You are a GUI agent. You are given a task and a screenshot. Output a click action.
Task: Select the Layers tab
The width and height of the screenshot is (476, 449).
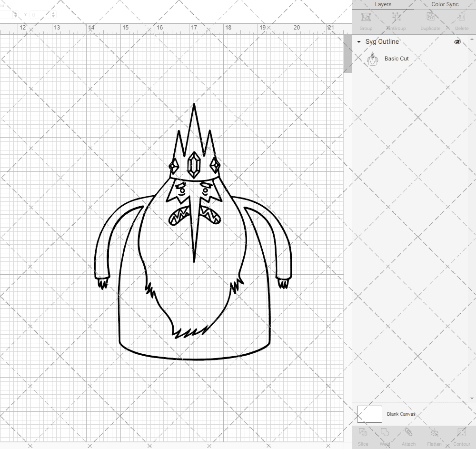pyautogui.click(x=383, y=4)
